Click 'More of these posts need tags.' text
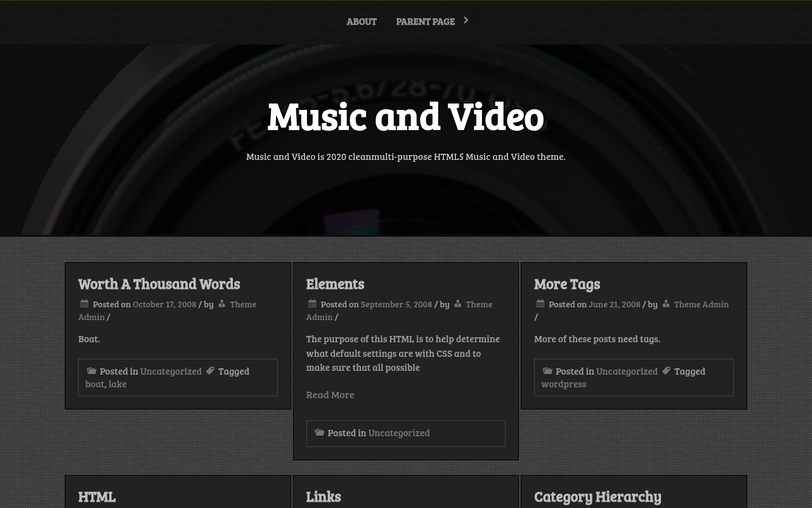The width and height of the screenshot is (812, 508). click(597, 338)
